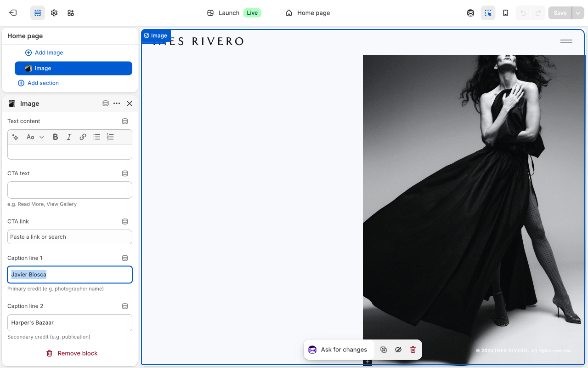Switch to mobile preview icon
The width and height of the screenshot is (588, 368).
(x=505, y=13)
